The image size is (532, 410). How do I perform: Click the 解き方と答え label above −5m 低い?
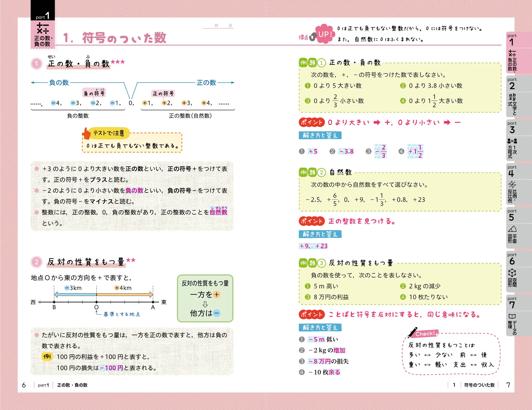[x=320, y=327]
